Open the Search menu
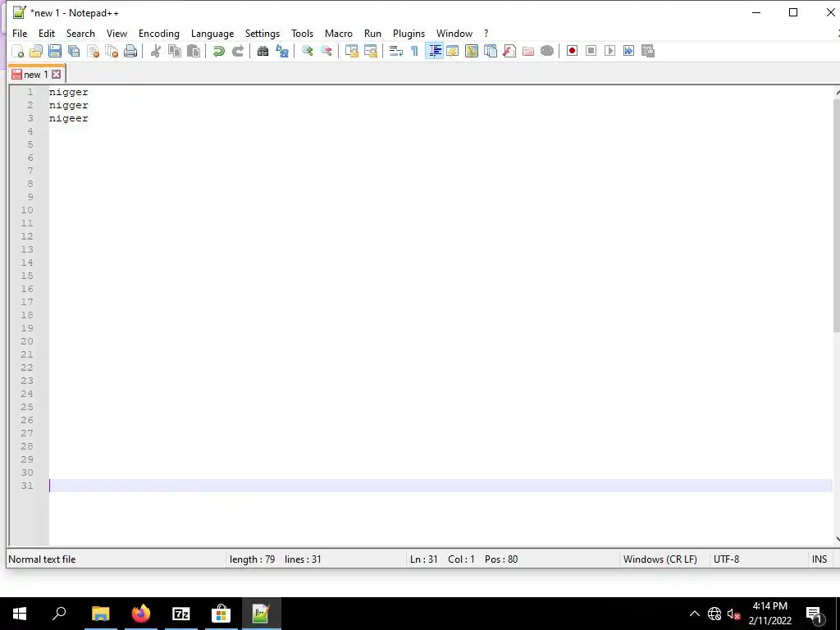Screen dimensions: 840x630 click(80, 33)
